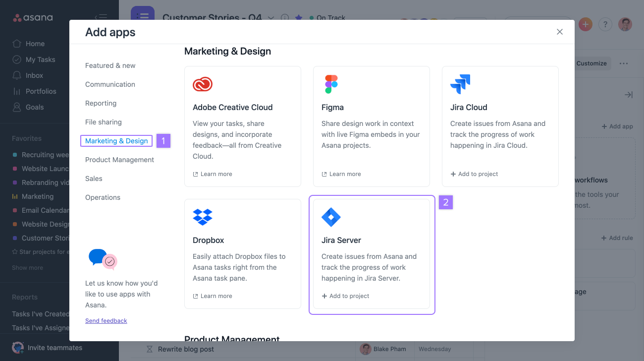The height and width of the screenshot is (361, 644).
Task: Click the Jira Server logo icon
Action: 331,217
